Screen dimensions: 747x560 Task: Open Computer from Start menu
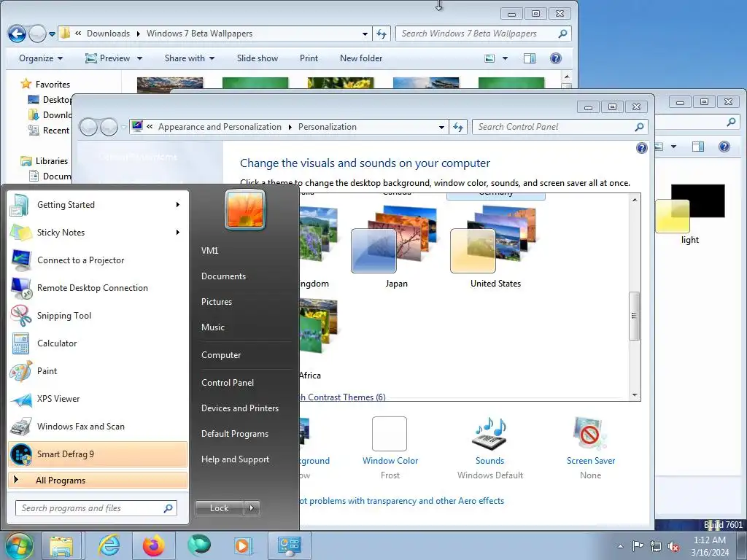coord(221,355)
